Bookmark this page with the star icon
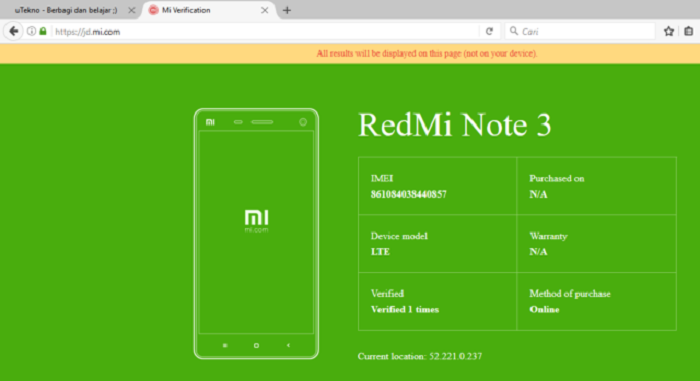This screenshot has height=381, width=700. [x=669, y=31]
